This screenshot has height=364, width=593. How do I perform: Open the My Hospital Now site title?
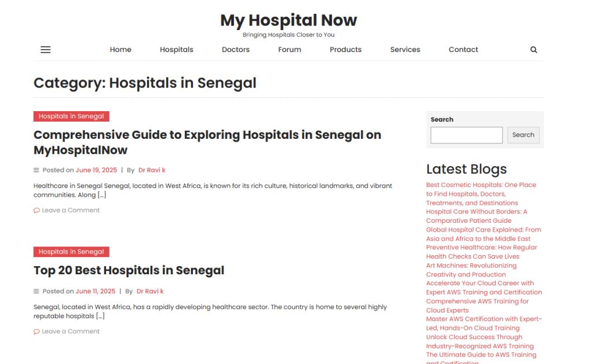pos(288,21)
